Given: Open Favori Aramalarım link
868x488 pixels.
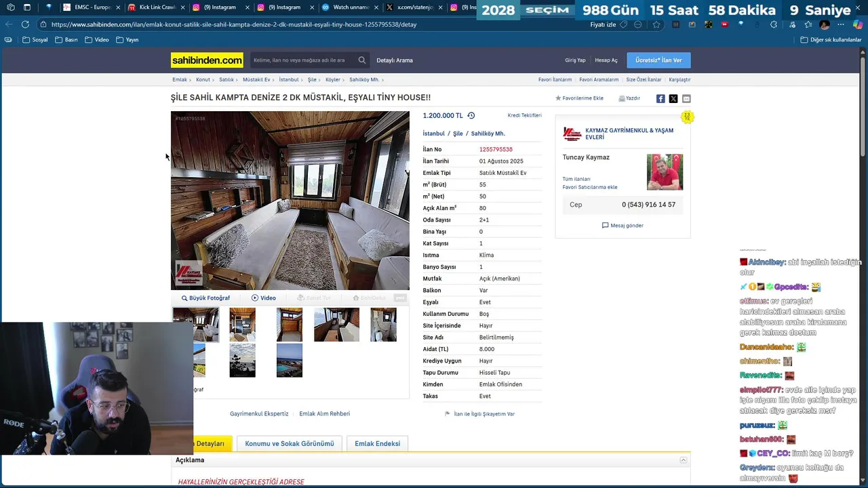Looking at the screenshot, I should [x=599, y=80].
